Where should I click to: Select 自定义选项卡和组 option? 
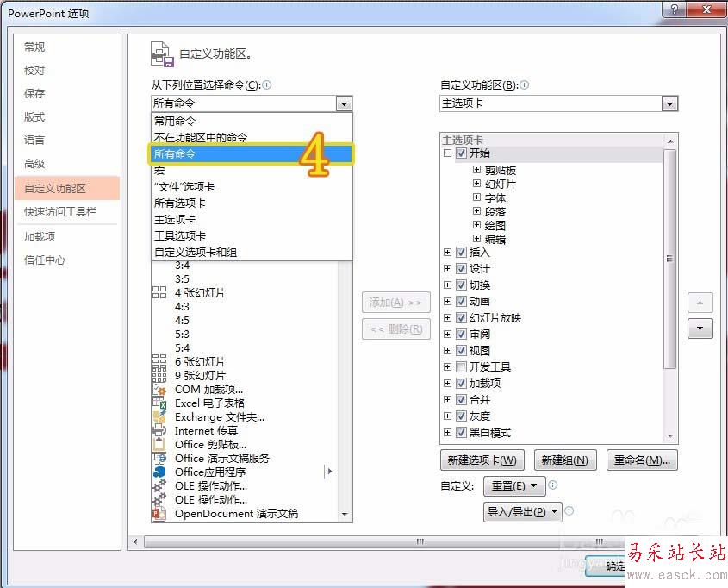(x=252, y=253)
